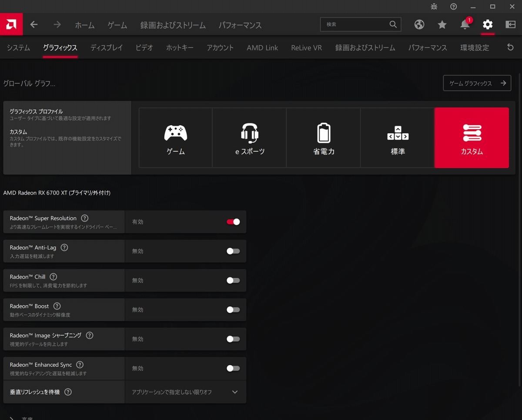
Task: Reset graphics settings with circular arrow icon
Action: pos(511,47)
